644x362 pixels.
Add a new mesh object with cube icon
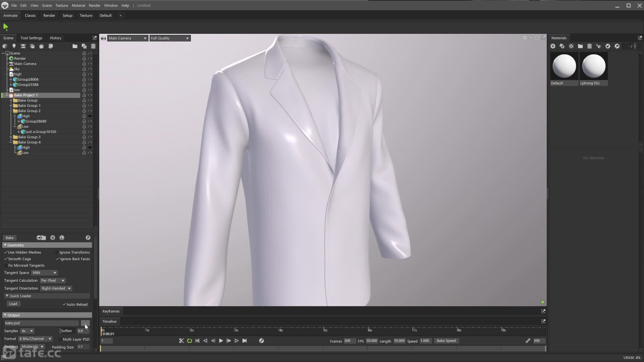click(5, 46)
